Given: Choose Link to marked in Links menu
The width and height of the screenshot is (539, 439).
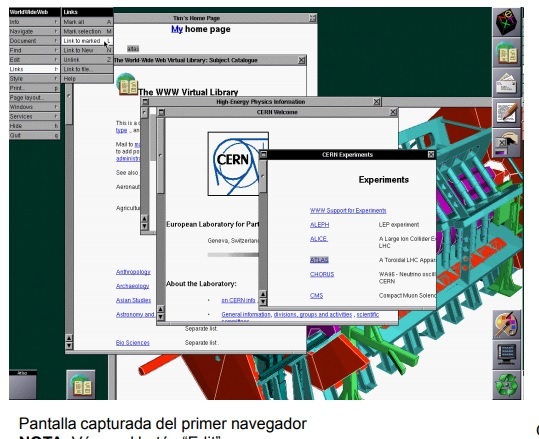Looking at the screenshot, I should [87, 41].
